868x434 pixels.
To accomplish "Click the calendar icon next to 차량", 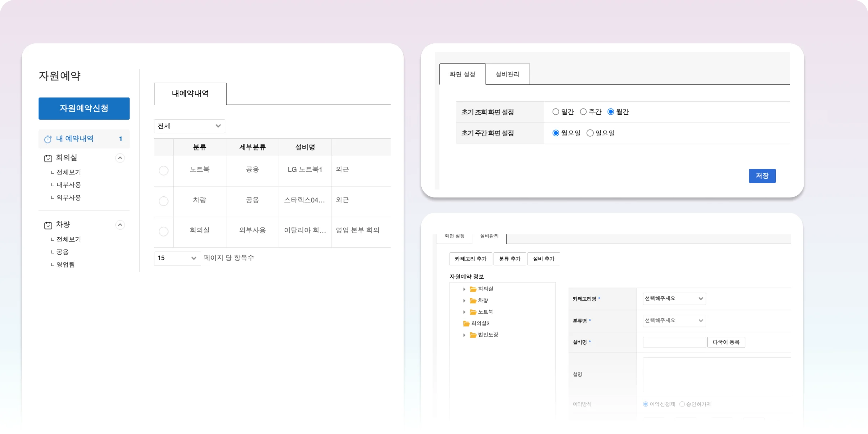I will click(48, 225).
